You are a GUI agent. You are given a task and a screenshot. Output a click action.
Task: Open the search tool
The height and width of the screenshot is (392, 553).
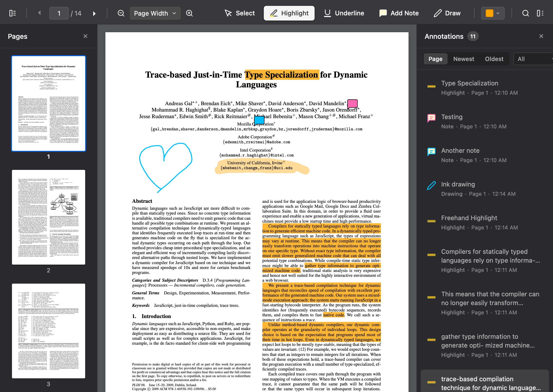pos(525,13)
